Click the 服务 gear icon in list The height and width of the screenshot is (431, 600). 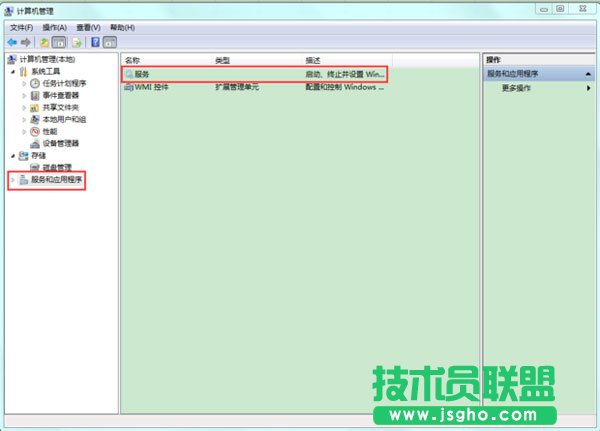click(129, 74)
